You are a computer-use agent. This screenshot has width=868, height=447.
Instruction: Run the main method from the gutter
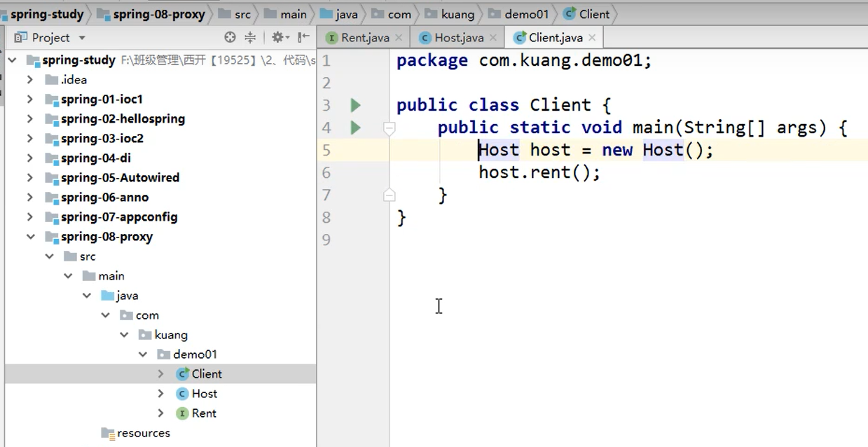(x=355, y=128)
